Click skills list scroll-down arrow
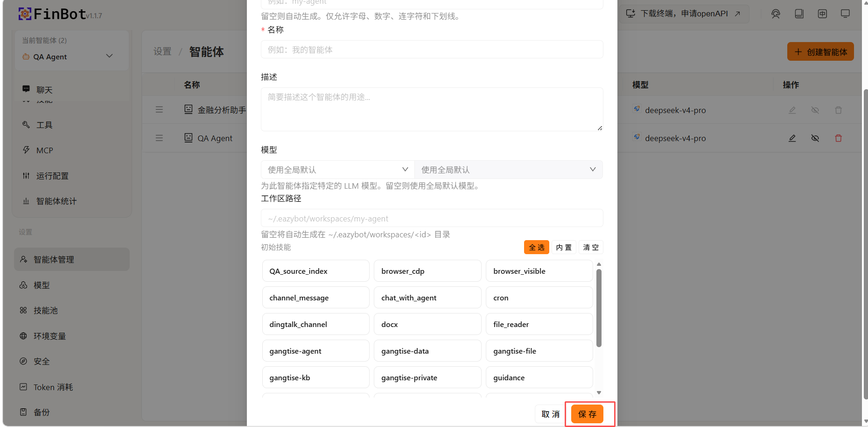The width and height of the screenshot is (868, 427). click(599, 392)
